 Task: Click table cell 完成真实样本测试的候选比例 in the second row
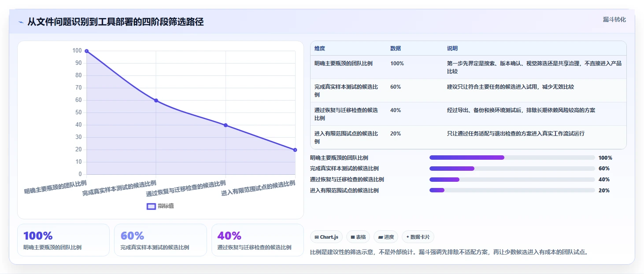[346, 91]
